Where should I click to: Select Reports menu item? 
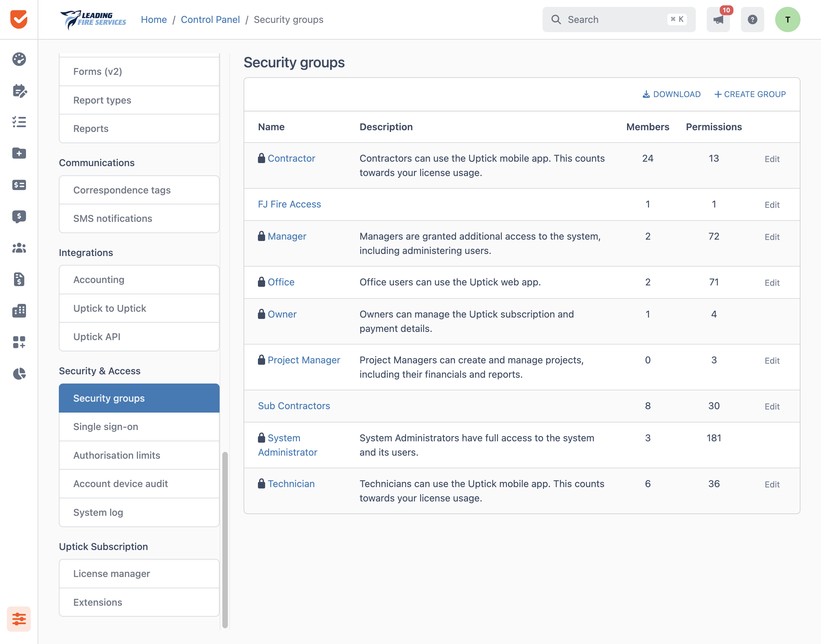point(139,129)
